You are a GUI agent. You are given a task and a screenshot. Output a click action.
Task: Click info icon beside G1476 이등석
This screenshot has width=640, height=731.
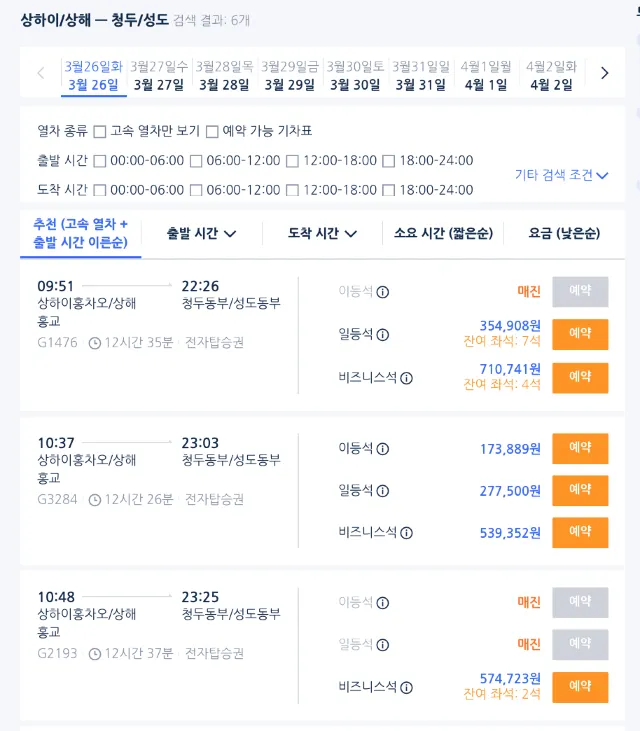coord(383,292)
